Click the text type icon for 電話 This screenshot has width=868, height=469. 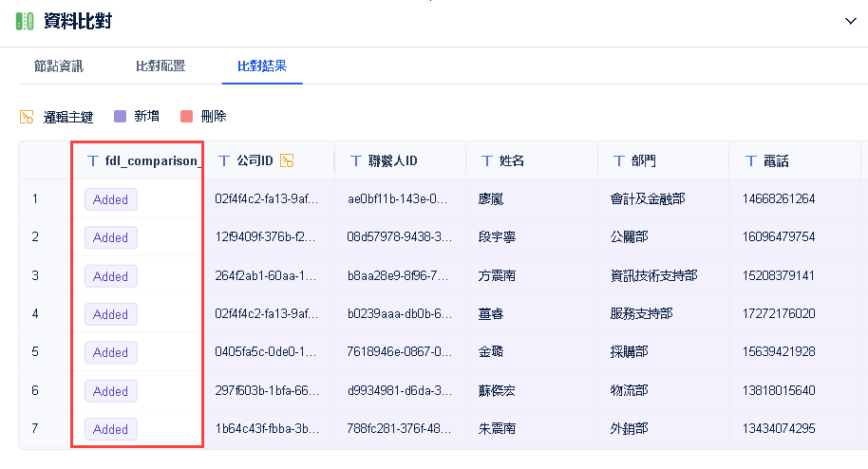tap(750, 160)
